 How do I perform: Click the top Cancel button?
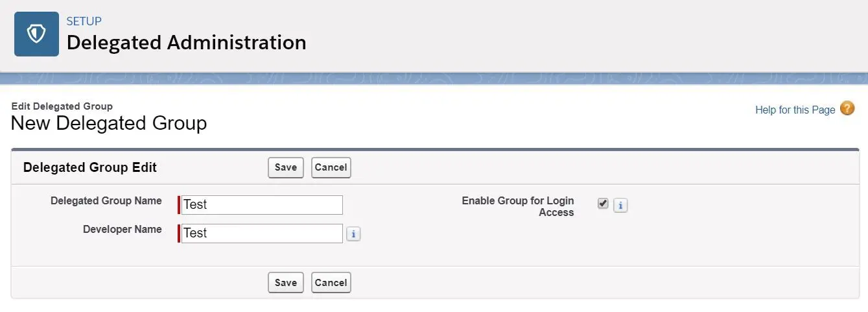coord(331,167)
